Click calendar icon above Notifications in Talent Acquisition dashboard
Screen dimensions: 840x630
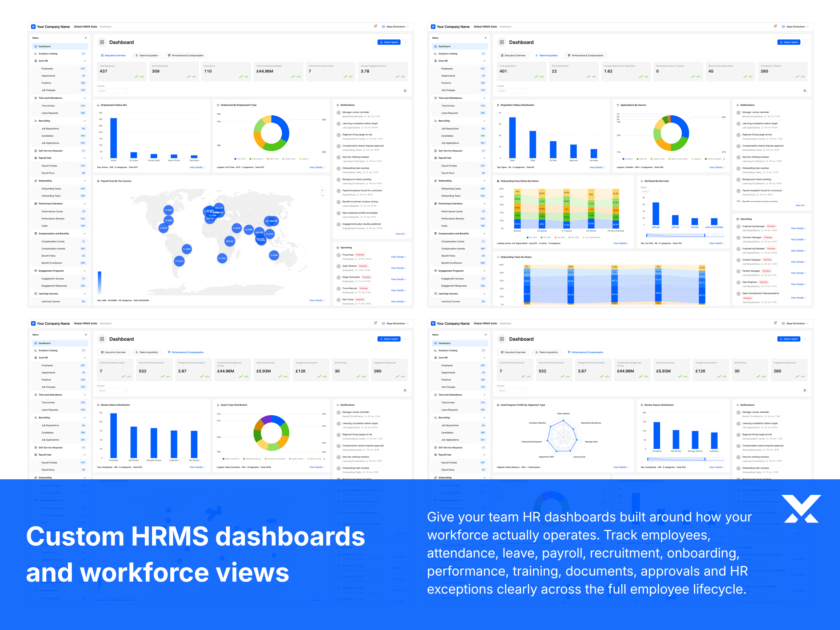805,91
